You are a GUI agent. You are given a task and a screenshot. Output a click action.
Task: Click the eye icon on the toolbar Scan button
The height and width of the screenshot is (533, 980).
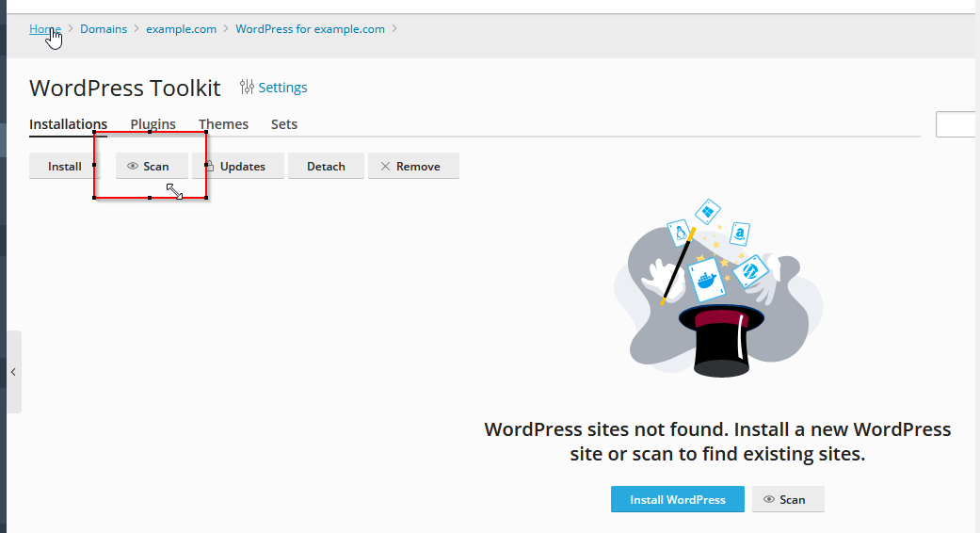coord(133,167)
